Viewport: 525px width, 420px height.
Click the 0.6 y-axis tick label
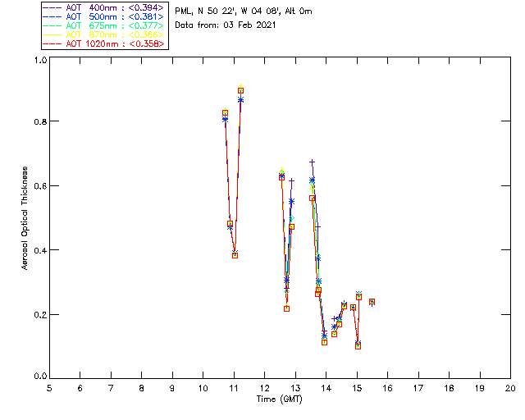[x=40, y=186]
